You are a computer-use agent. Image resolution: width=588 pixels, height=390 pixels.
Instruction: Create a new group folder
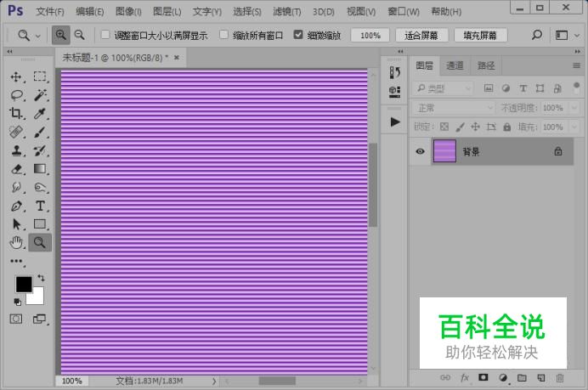522,377
